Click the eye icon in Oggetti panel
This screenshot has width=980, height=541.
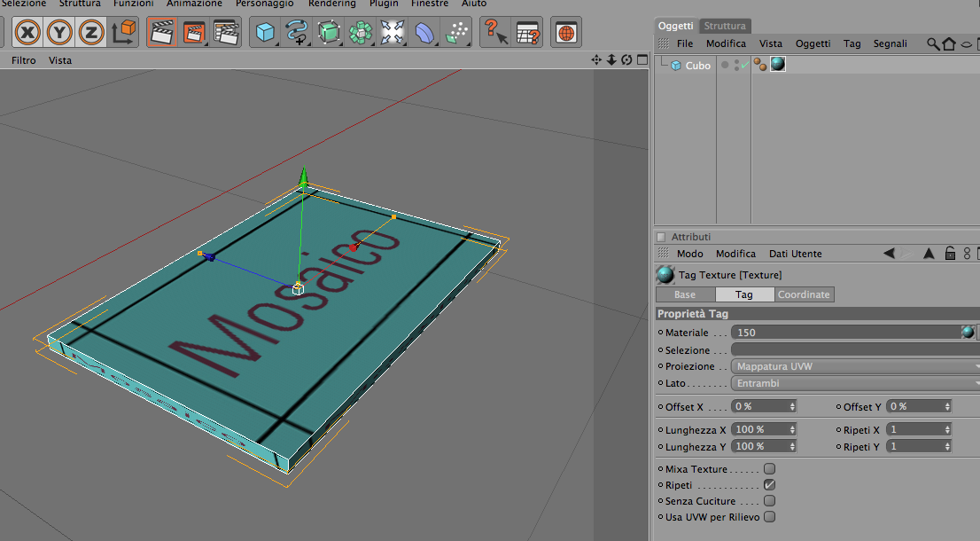tap(966, 43)
